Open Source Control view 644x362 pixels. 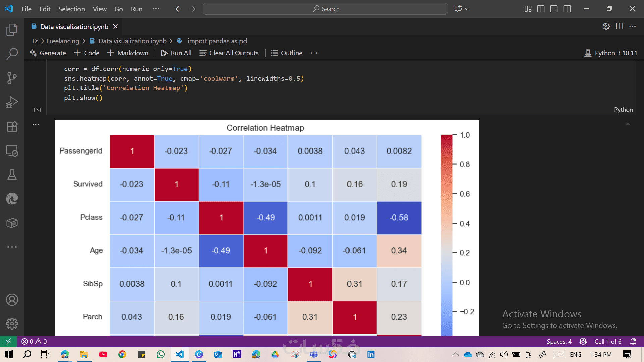(x=12, y=78)
